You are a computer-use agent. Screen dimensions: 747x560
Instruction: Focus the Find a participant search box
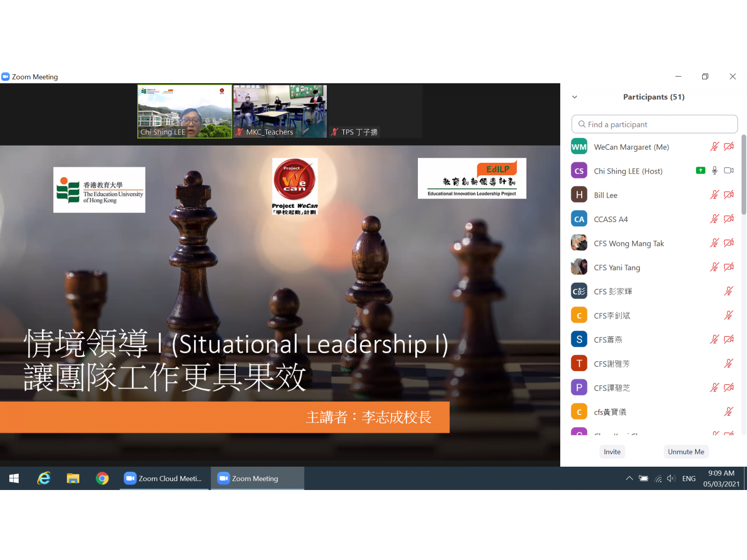click(655, 124)
